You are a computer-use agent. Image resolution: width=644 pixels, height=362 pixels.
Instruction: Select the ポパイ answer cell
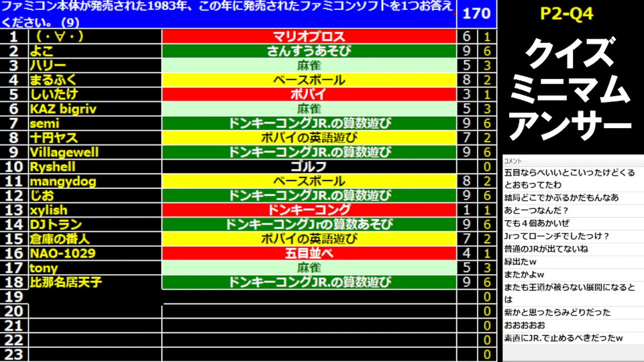point(309,94)
